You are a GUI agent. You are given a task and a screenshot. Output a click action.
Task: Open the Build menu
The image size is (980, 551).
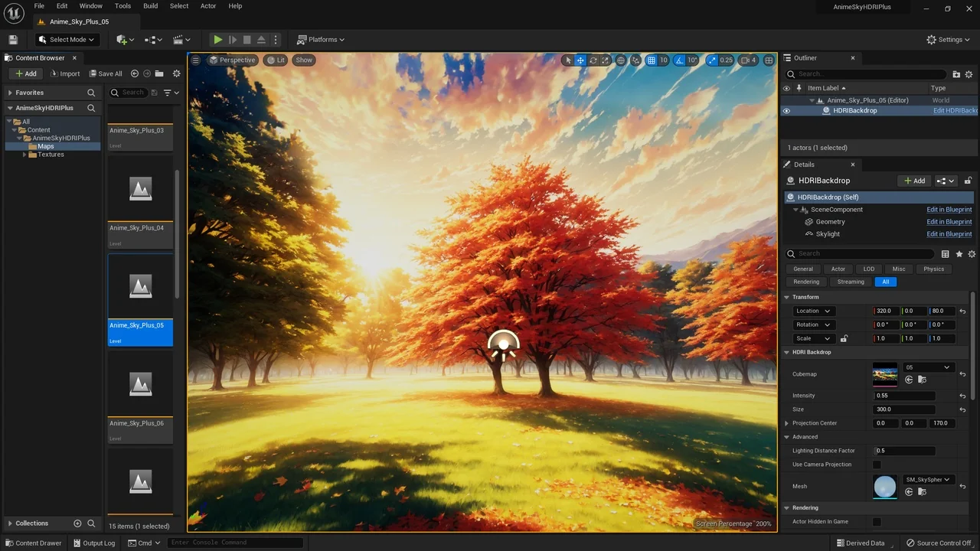[x=150, y=6]
